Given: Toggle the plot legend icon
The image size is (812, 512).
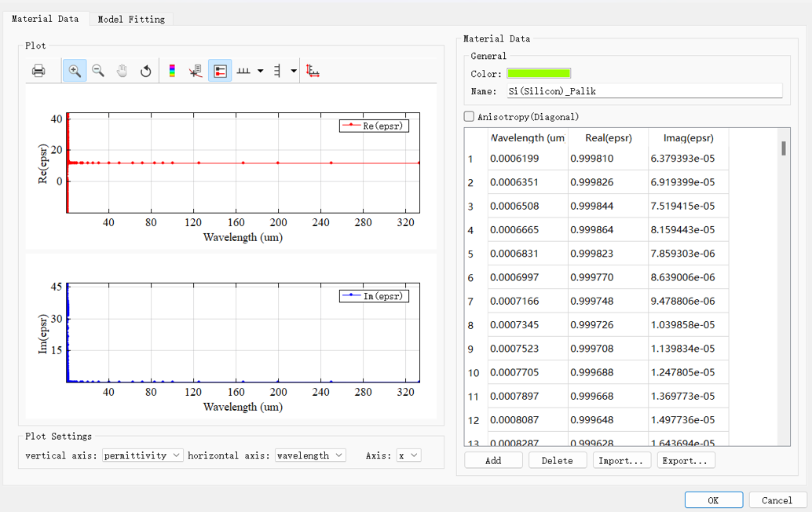Looking at the screenshot, I should click(x=220, y=71).
